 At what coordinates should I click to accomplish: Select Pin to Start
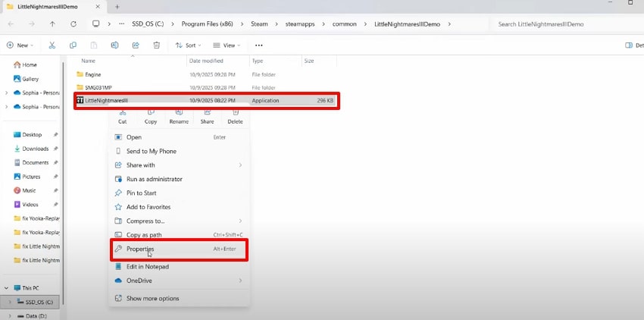[179, 193]
